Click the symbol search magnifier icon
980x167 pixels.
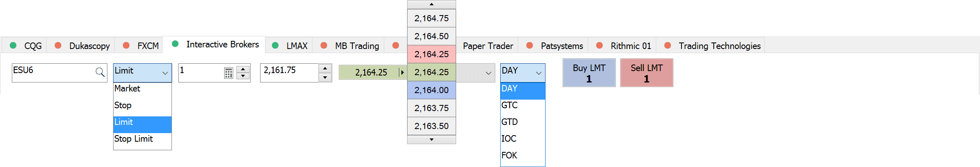[100, 72]
